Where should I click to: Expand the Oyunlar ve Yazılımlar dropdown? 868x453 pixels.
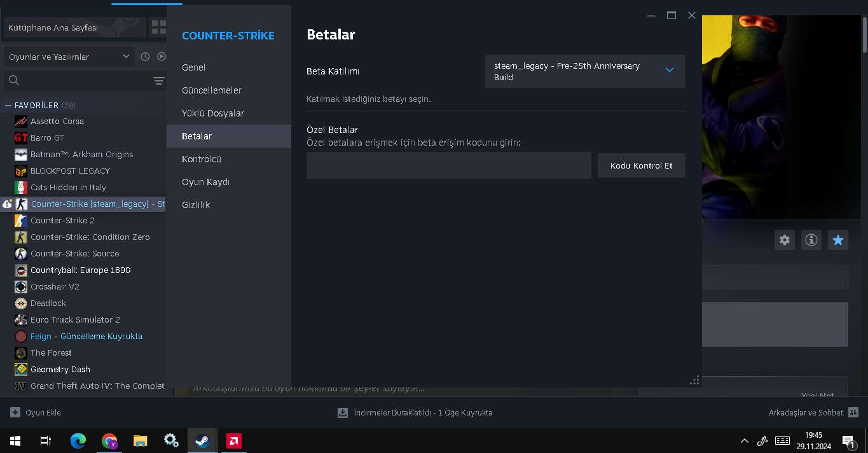[x=69, y=57]
